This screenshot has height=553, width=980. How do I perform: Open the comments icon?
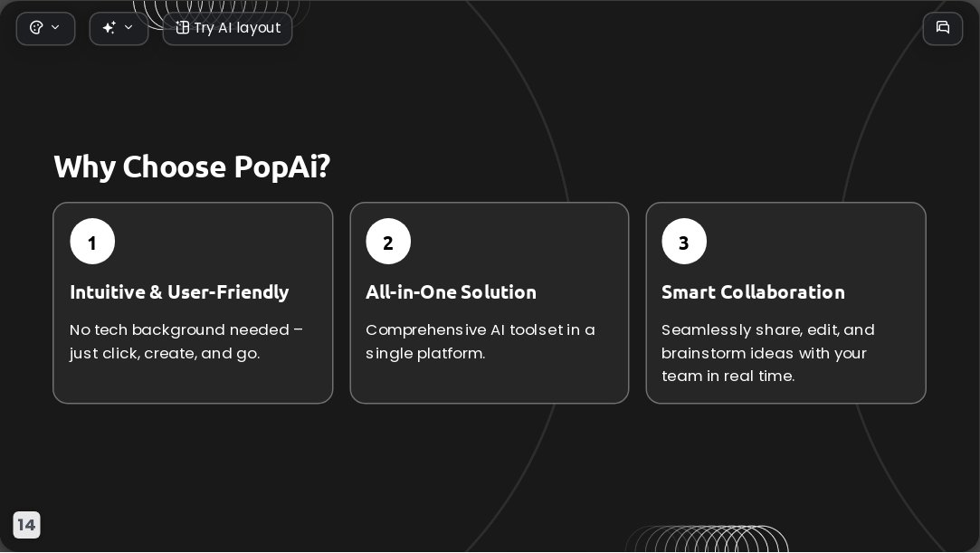point(943,28)
